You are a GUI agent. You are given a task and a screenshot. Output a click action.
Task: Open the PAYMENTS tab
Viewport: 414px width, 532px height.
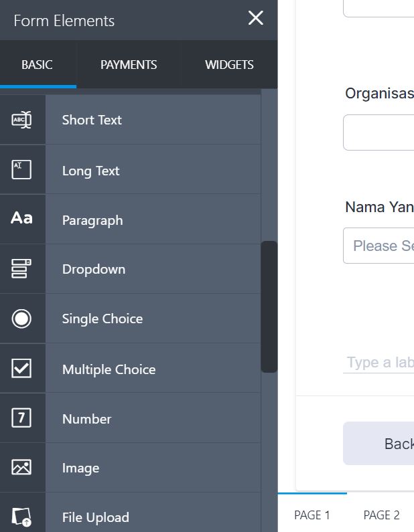click(129, 65)
